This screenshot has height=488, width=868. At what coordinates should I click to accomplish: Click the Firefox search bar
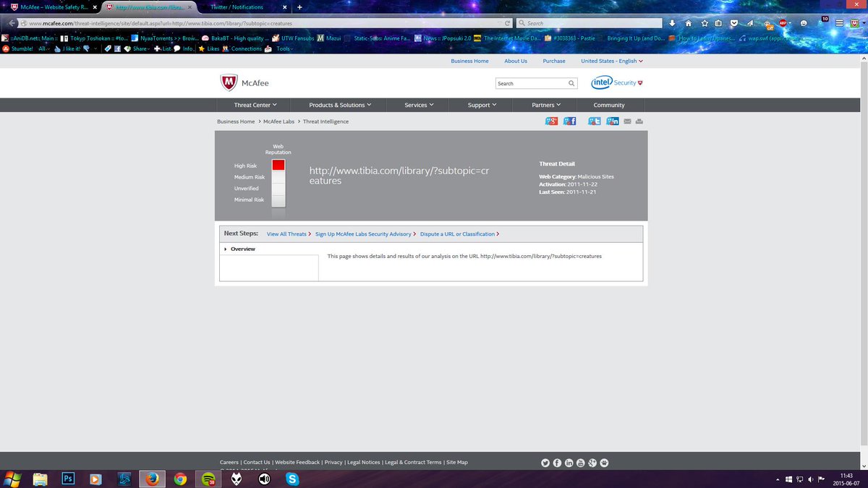(589, 23)
